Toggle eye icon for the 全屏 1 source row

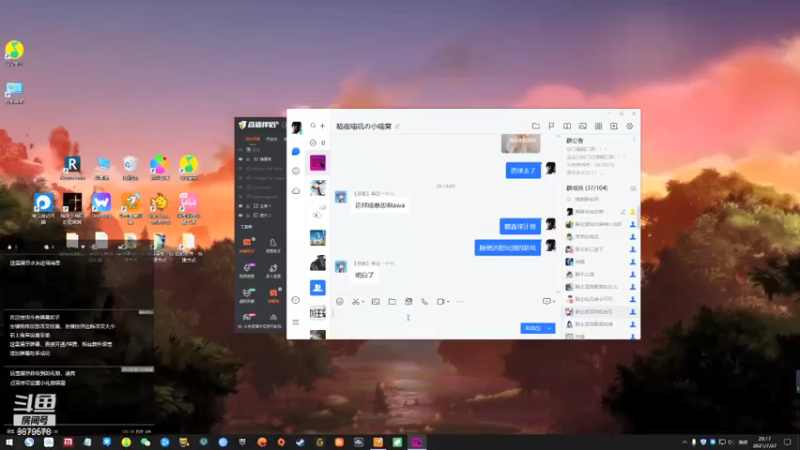click(x=241, y=206)
